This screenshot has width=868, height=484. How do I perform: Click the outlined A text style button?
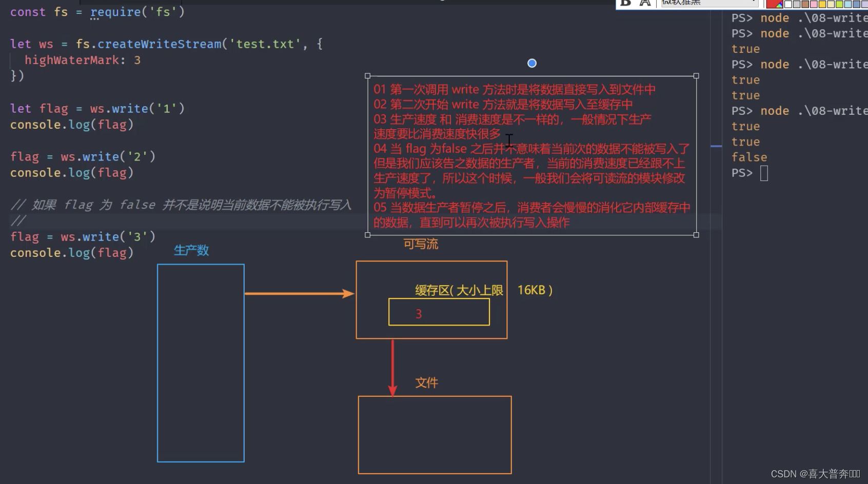click(645, 3)
